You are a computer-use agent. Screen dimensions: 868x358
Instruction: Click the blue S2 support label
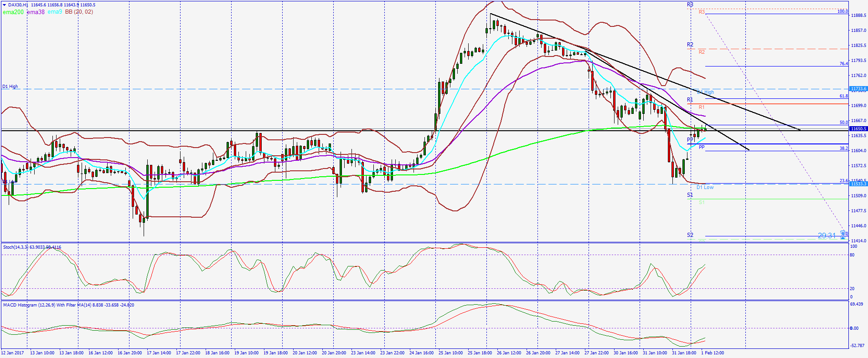click(x=690, y=235)
